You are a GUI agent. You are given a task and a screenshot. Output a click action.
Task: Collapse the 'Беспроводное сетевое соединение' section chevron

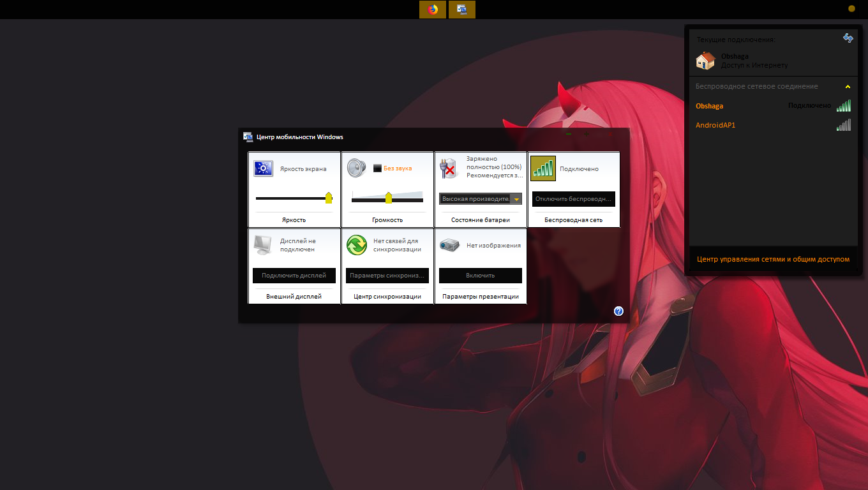click(x=848, y=86)
